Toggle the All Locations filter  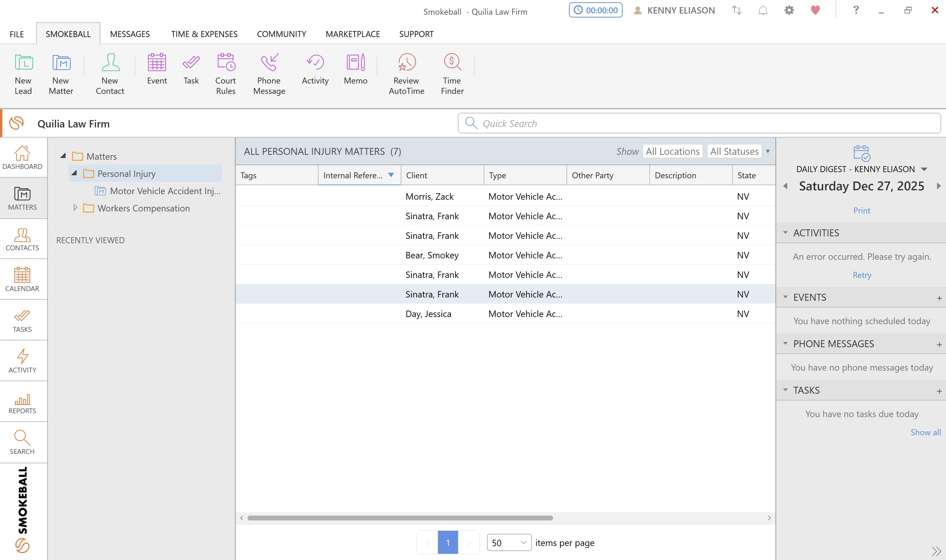pyautogui.click(x=672, y=151)
